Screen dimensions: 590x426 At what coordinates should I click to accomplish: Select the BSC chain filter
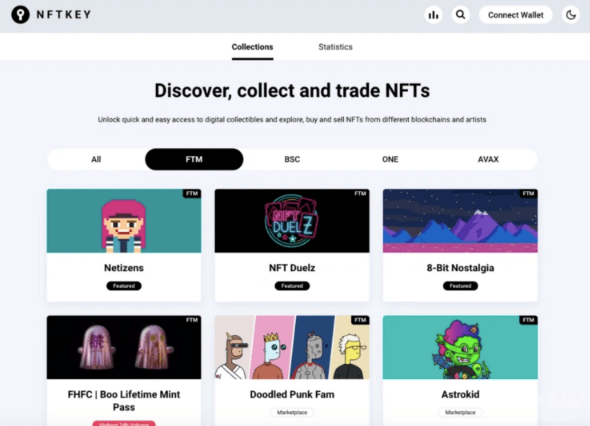[292, 159]
